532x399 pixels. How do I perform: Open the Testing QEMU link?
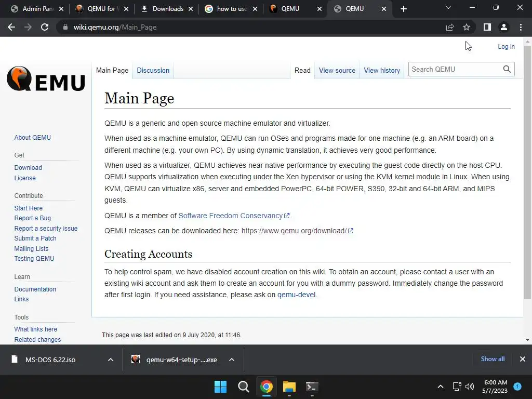tap(34, 259)
